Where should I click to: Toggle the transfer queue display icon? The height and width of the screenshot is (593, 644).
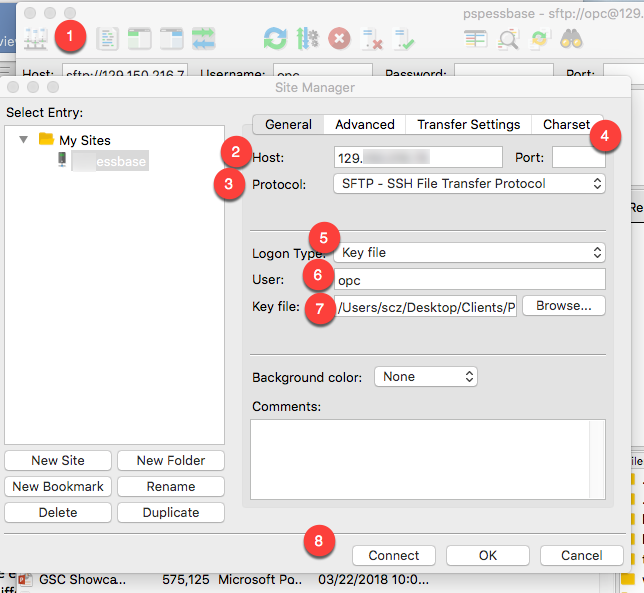pyautogui.click(x=203, y=39)
